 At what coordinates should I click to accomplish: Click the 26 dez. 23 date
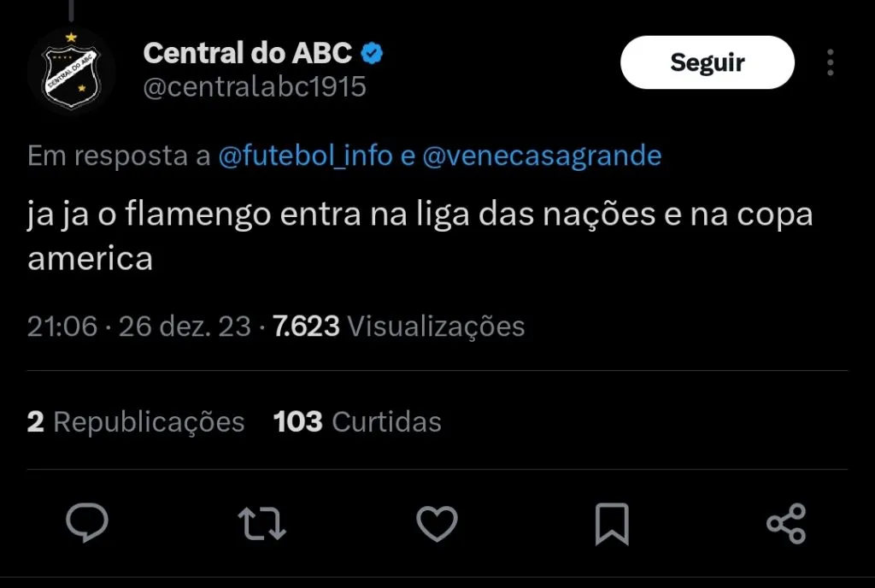tap(185, 326)
